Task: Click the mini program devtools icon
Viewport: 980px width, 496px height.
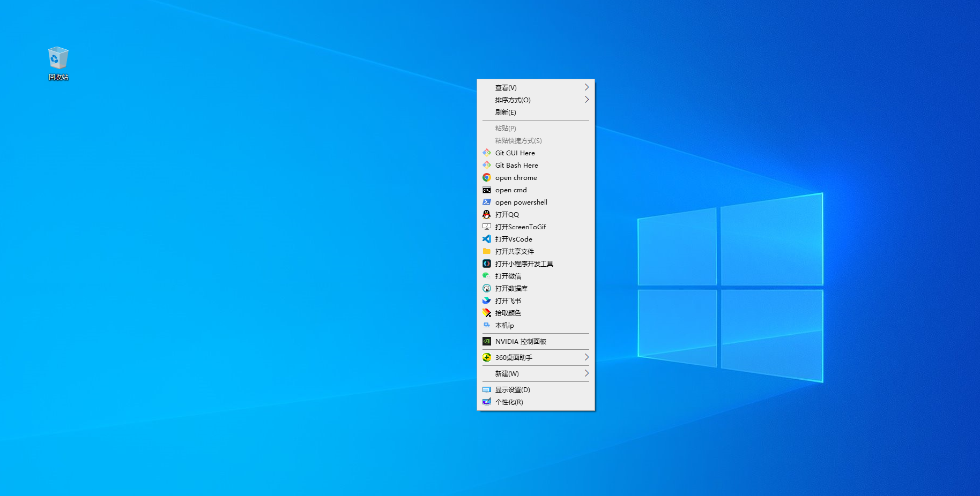Action: (487, 264)
